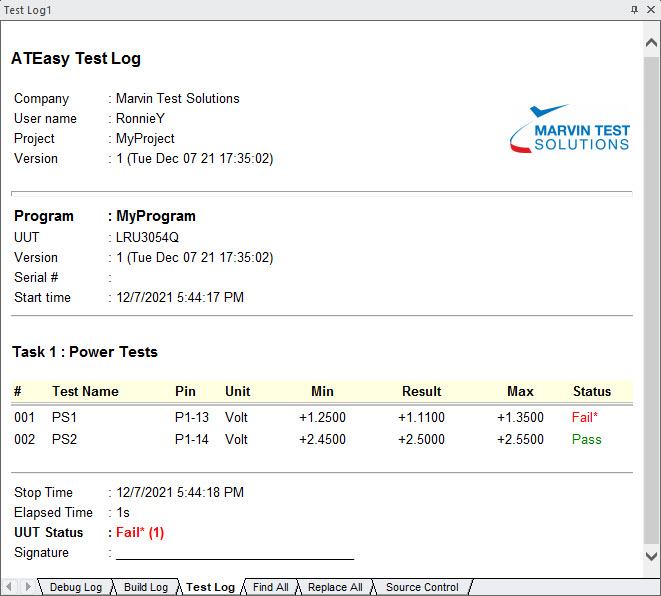Switch to the Debug Log tab
This screenshot has width=661, height=596.
[x=75, y=587]
